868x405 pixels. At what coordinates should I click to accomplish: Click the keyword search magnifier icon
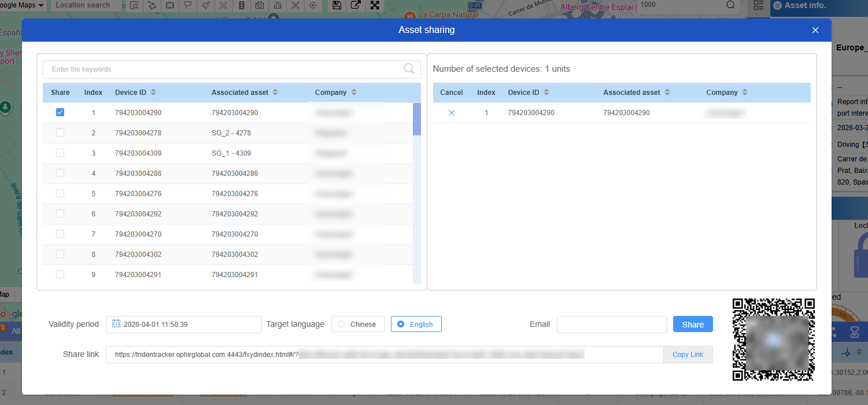point(409,69)
